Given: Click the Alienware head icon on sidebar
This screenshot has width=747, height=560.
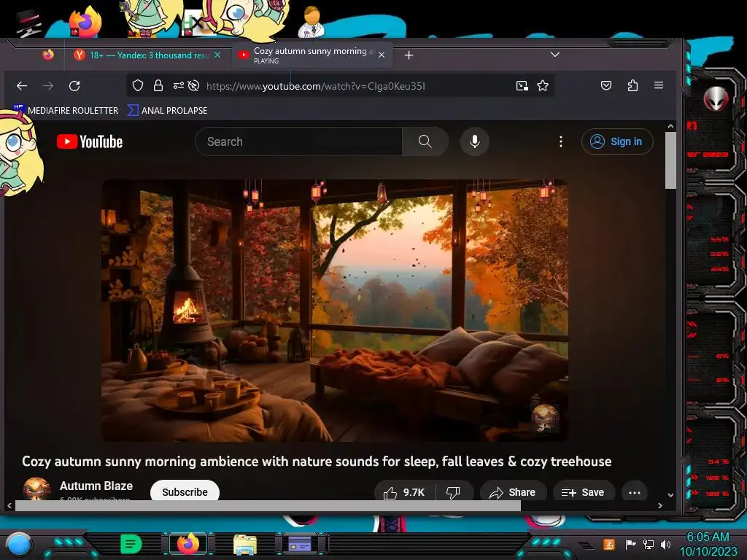Looking at the screenshot, I should coord(716,98).
